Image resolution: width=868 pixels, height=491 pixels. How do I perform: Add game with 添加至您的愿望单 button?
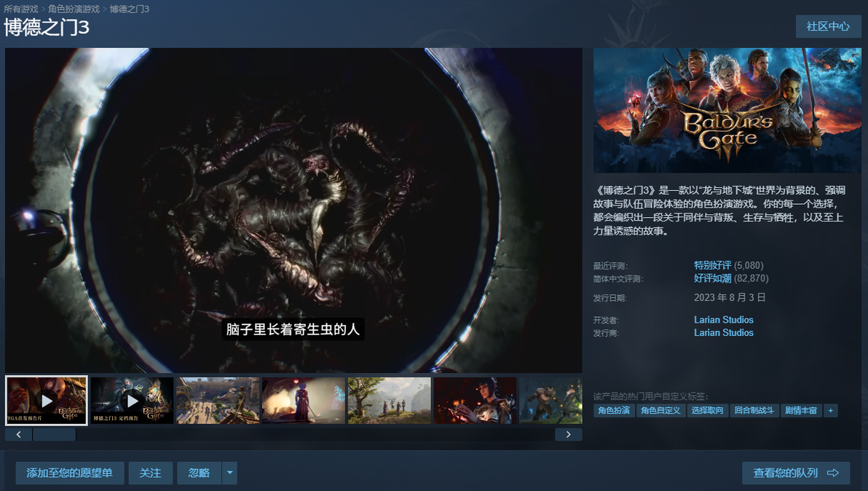click(x=70, y=473)
